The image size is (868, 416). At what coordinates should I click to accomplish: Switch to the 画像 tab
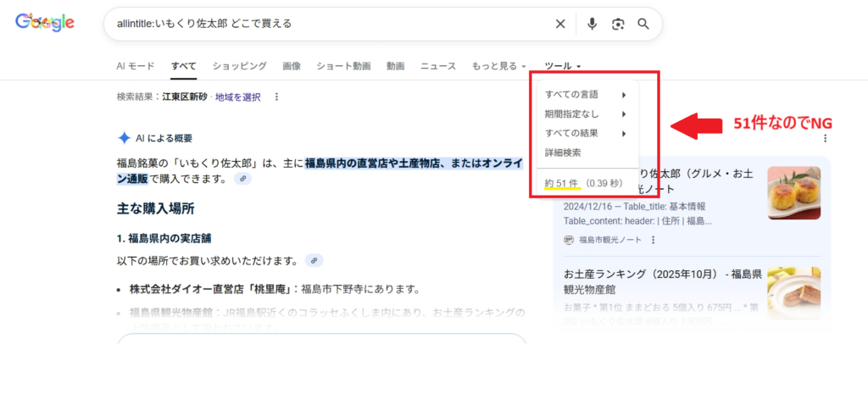pos(292,66)
